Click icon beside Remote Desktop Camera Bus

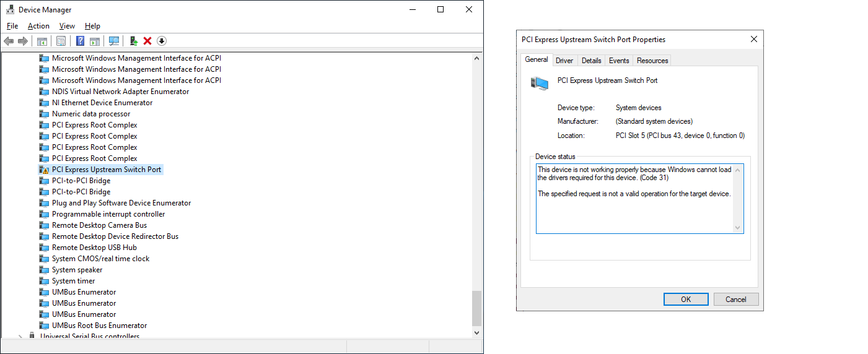click(x=44, y=225)
